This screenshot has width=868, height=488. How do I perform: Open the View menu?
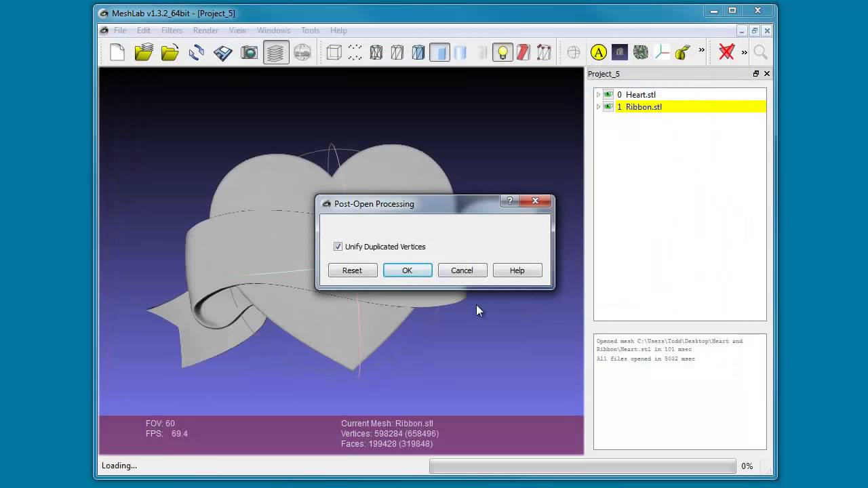237,30
